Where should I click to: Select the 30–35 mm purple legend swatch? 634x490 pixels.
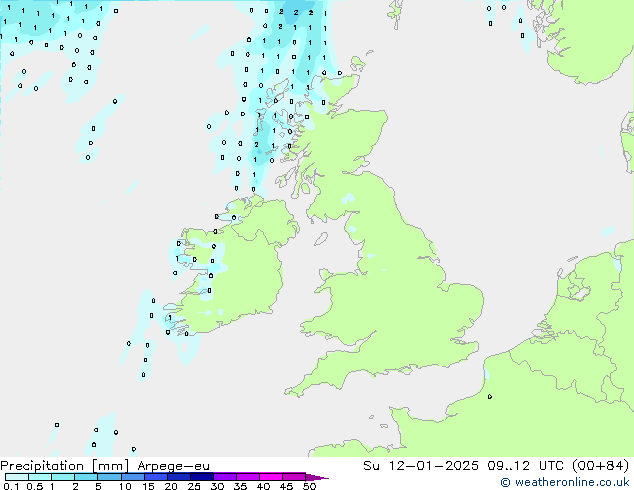pyautogui.click(x=225, y=477)
